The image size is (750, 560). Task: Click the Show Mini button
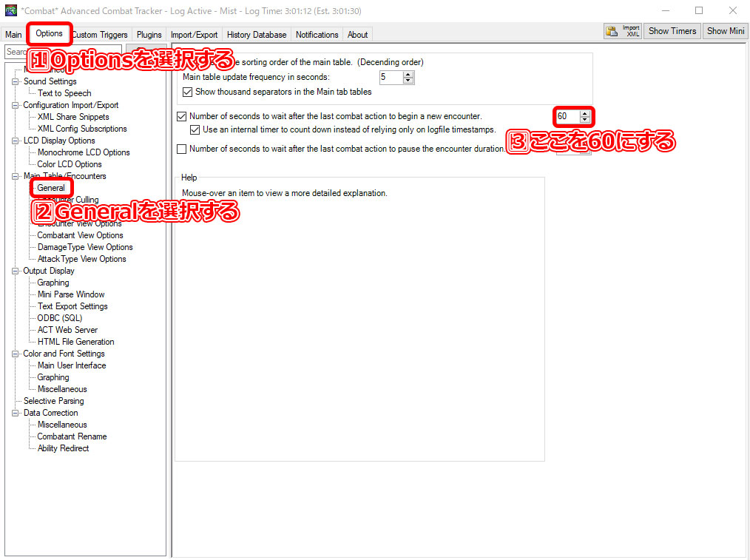[x=725, y=30]
